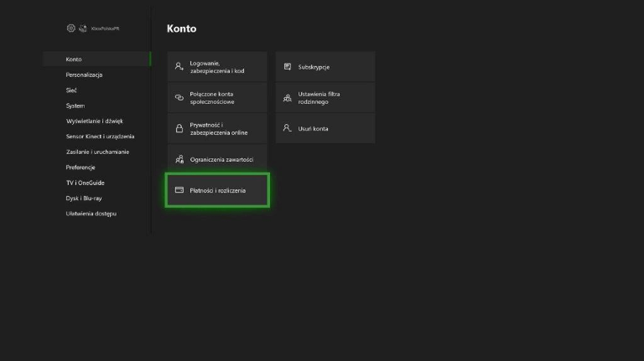Go to the Sieć settings
644x361 pixels.
[x=71, y=90]
